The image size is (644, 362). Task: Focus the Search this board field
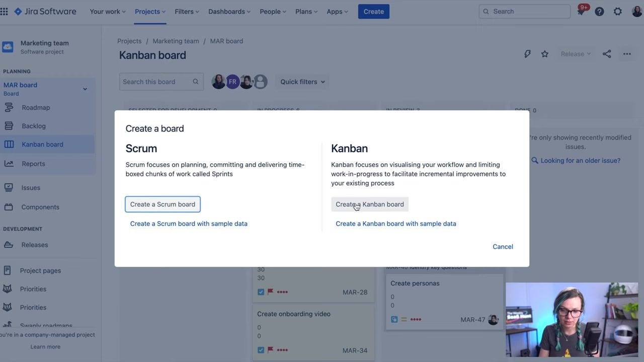point(162,81)
